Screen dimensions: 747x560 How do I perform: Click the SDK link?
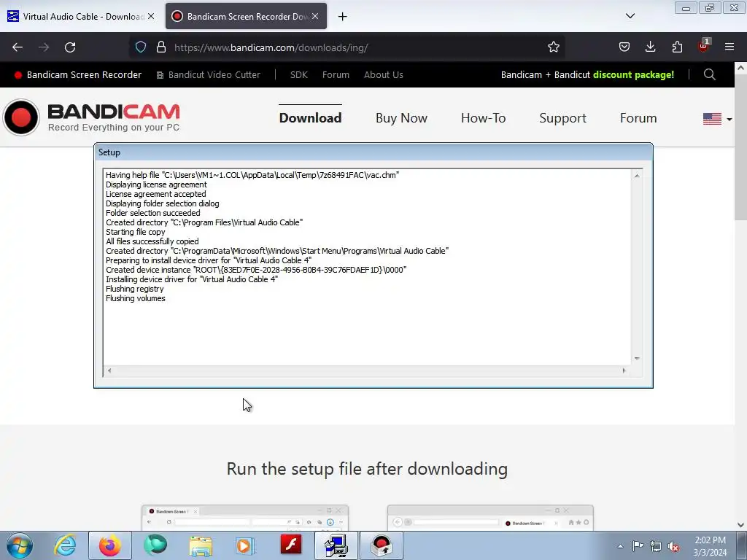298,75
